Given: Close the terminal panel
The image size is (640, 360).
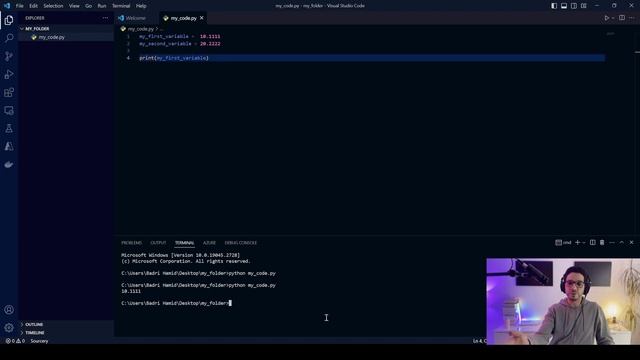Looking at the screenshot, I should point(631,242).
